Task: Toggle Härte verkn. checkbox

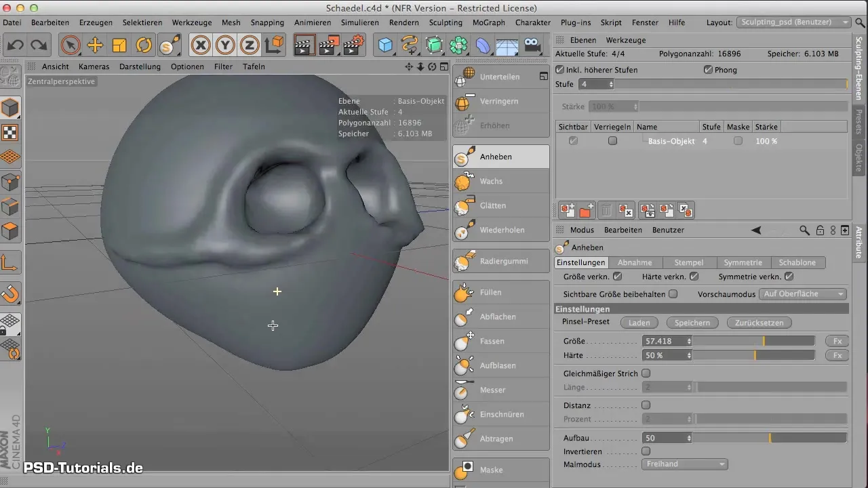Action: (x=694, y=277)
